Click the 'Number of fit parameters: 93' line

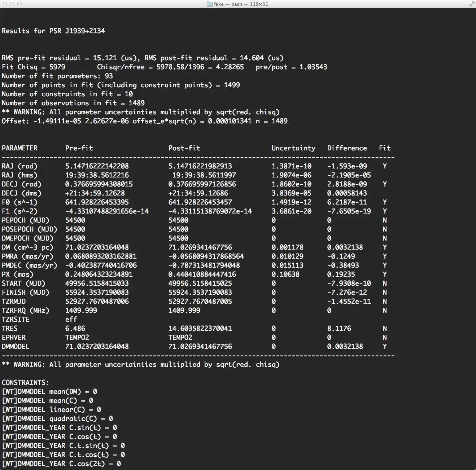tap(57, 76)
